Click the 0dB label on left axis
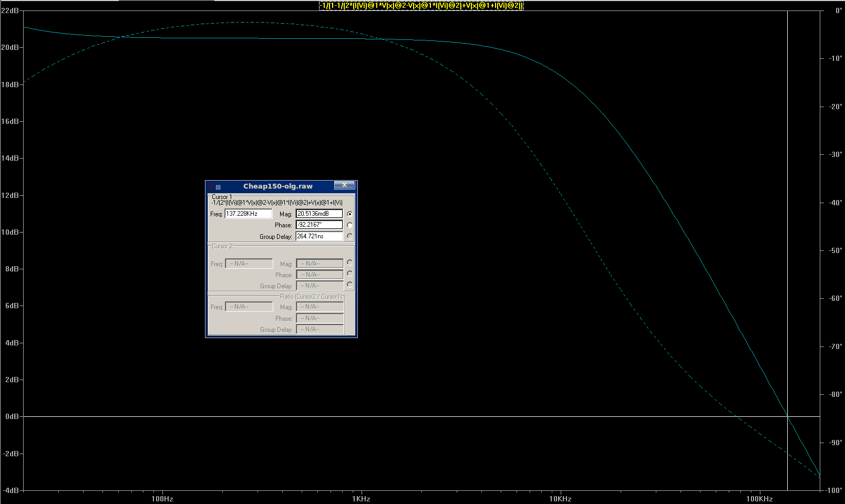845x504 pixels. 12,416
